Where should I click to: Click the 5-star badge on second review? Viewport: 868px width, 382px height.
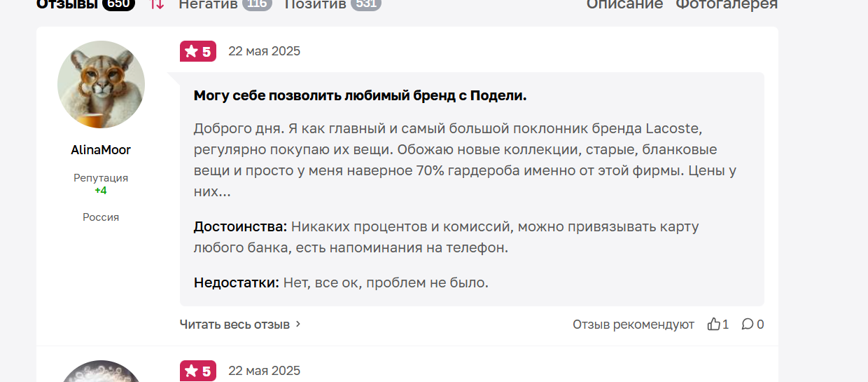click(198, 371)
